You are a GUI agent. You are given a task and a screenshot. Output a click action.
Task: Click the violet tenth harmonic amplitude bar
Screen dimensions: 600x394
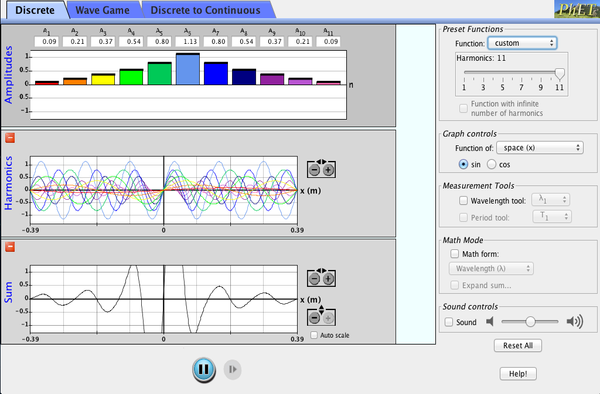[300, 81]
